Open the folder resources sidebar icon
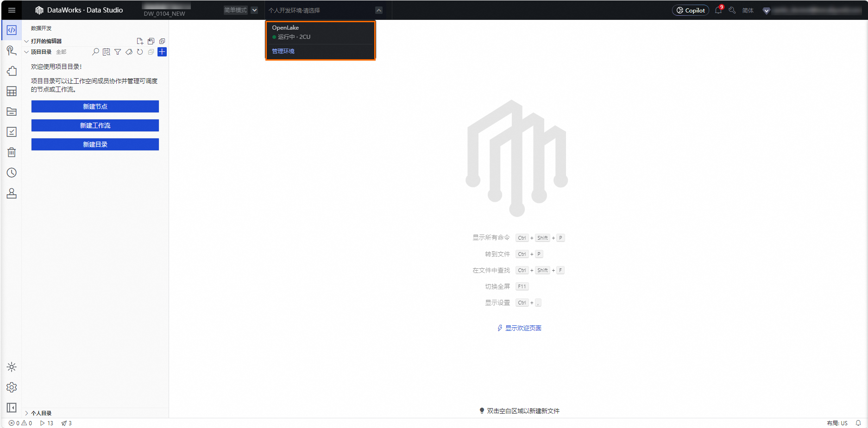The width and height of the screenshot is (868, 428). (12, 112)
